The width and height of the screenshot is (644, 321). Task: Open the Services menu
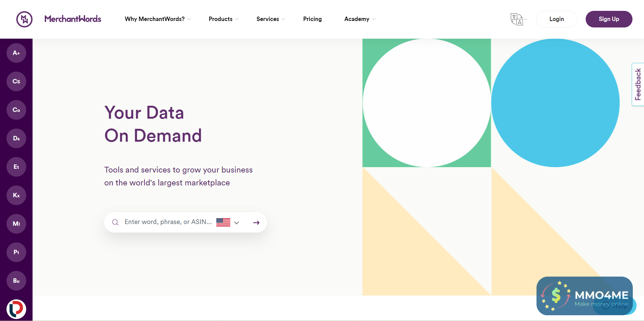270,19
